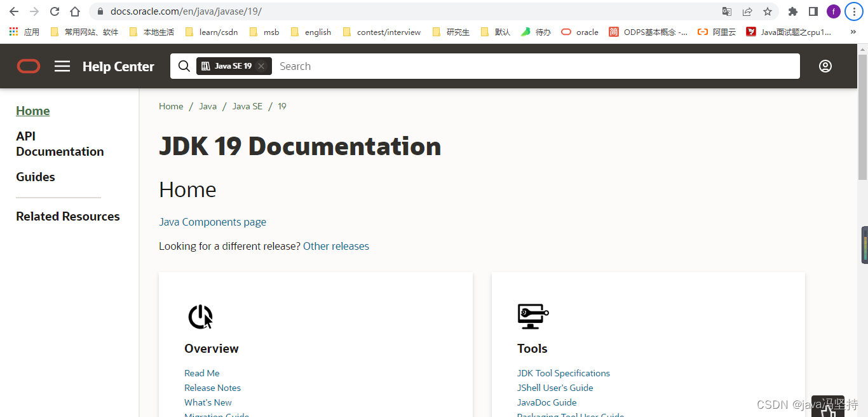Image resolution: width=868 pixels, height=417 pixels.
Task: Open the 研究生 bookmark folder
Action: pos(451,32)
